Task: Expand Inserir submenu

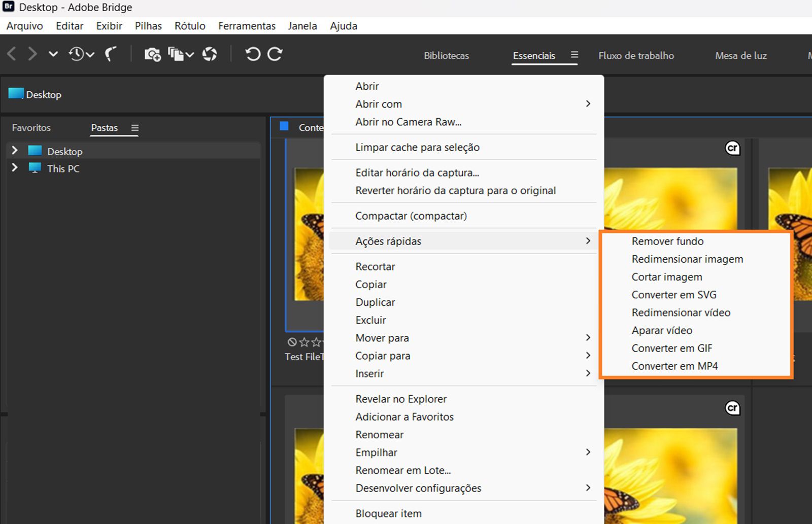Action: click(464, 373)
